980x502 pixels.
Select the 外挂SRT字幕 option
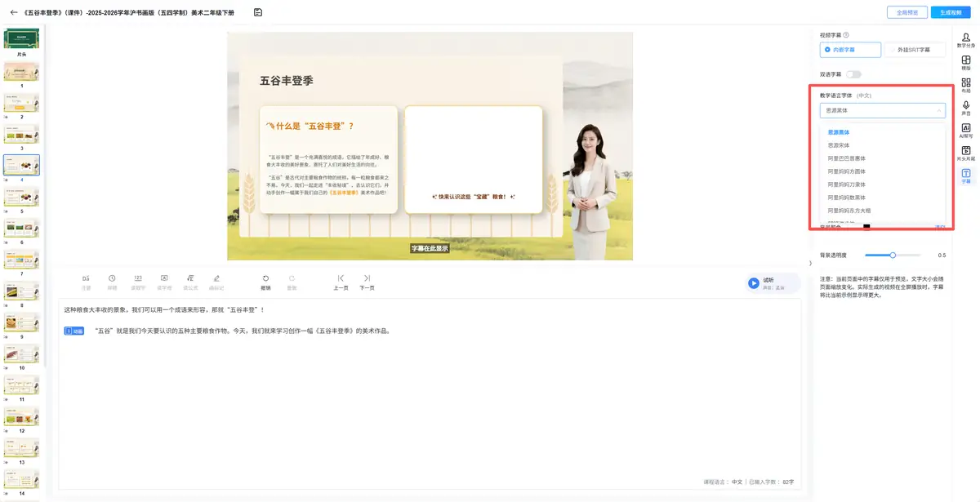pos(915,50)
